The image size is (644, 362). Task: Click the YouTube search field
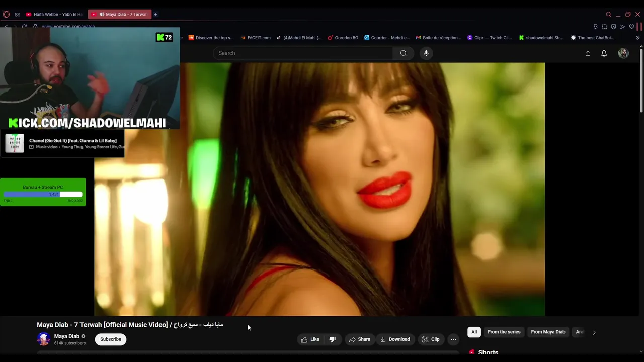click(303, 53)
